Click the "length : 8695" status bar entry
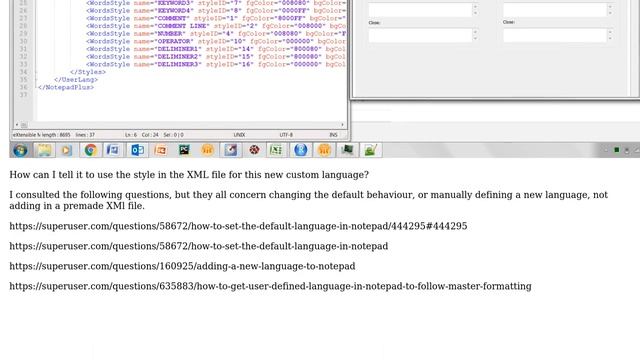 [56, 135]
